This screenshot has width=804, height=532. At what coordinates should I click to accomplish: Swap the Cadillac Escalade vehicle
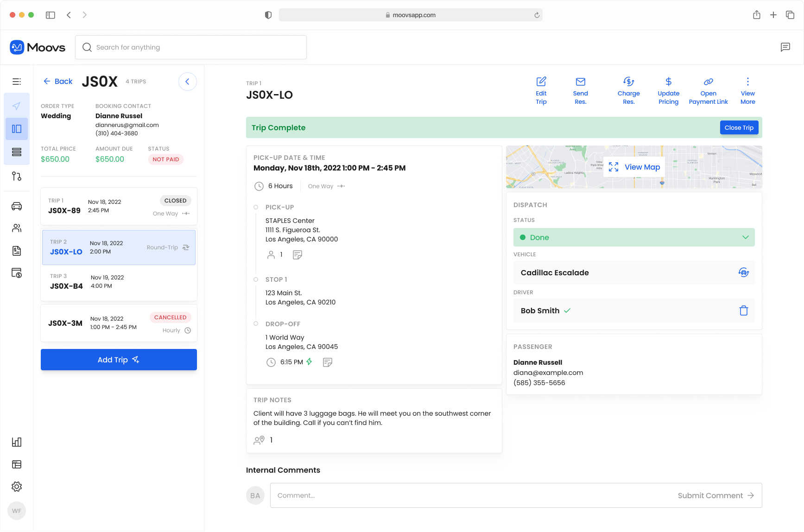(x=744, y=272)
